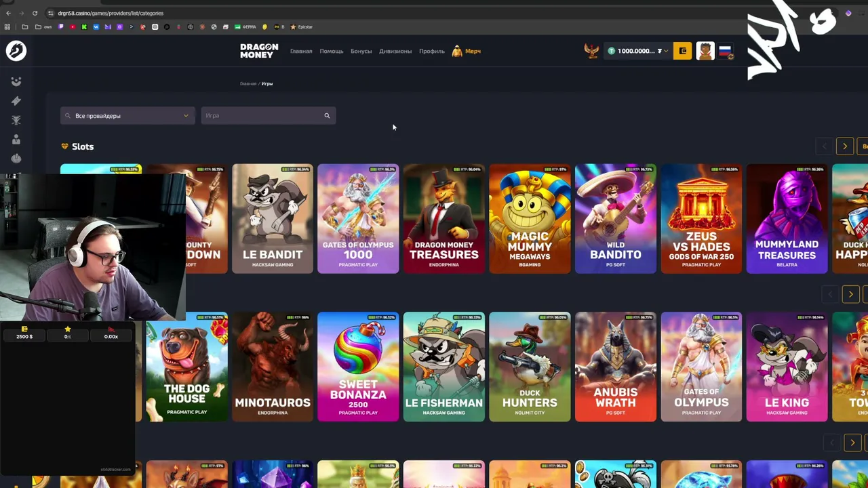Open Magic Mummy Megaways slot
Screen dimensions: 868x488
(x=530, y=219)
